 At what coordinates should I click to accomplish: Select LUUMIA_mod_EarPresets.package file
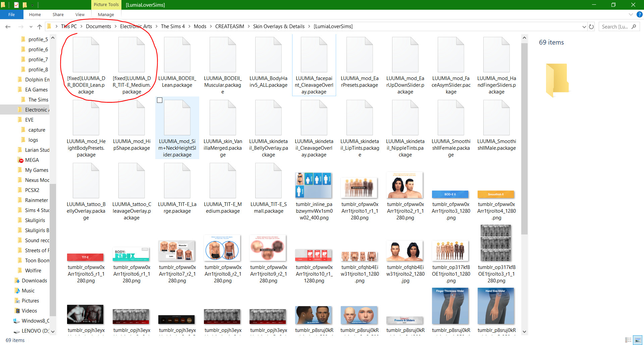(360, 62)
